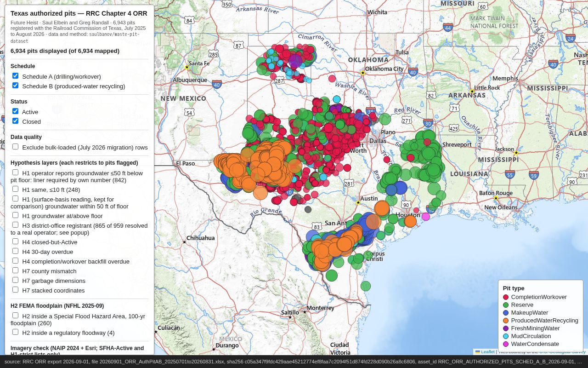Image resolution: width=588 pixels, height=368 pixels.
Task: Click the red CompletionWorkover legend swatch
Action: (x=506, y=297)
